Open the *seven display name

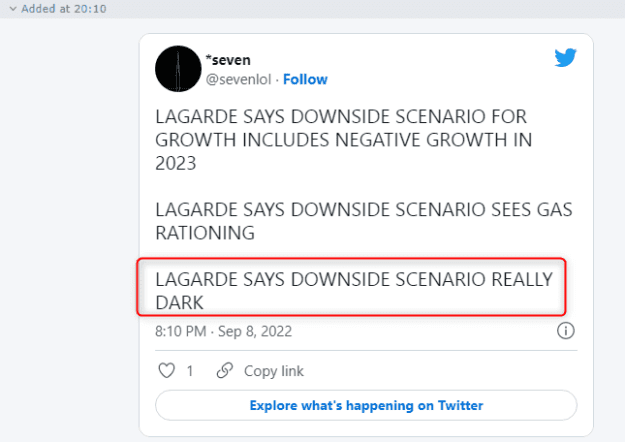point(228,60)
